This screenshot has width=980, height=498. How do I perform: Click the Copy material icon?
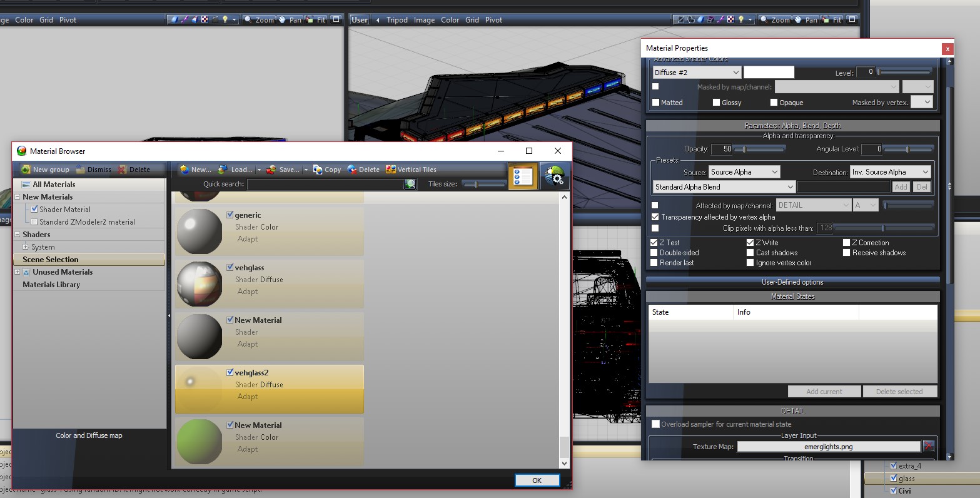[x=318, y=170]
